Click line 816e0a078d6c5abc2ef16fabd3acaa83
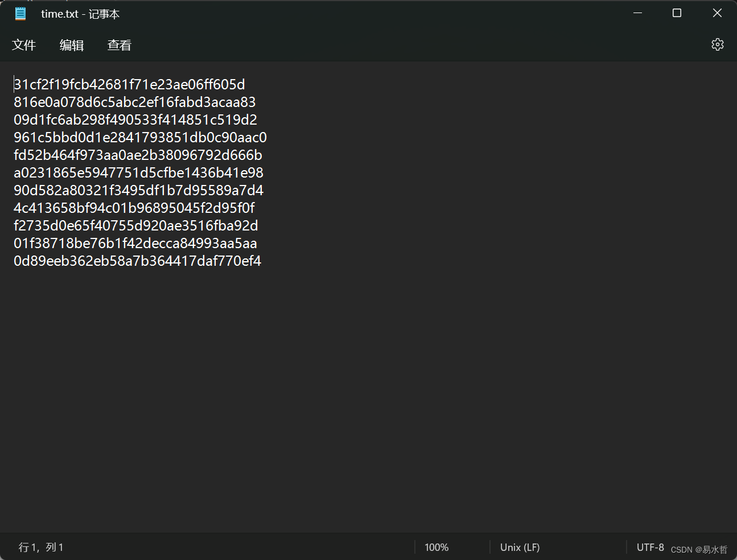This screenshot has width=737, height=560. (x=135, y=102)
